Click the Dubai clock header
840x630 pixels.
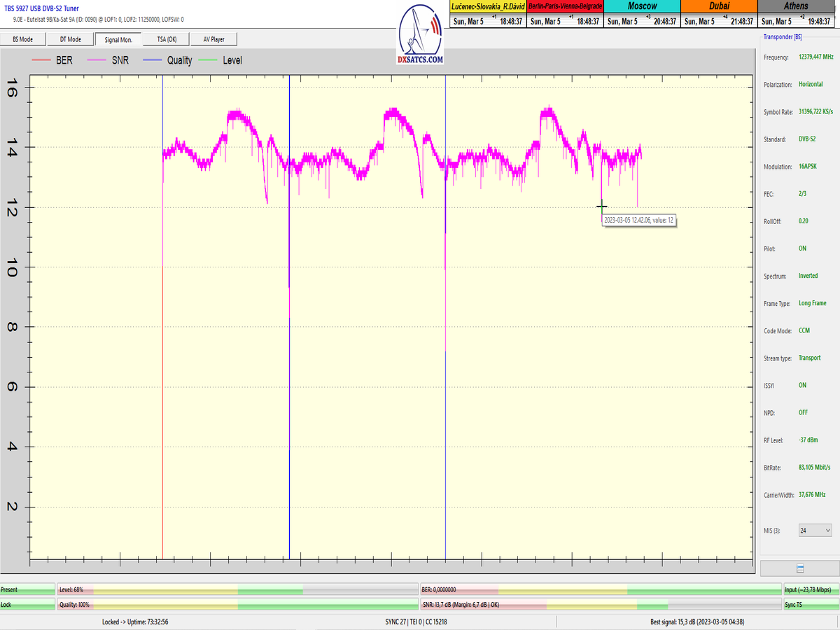point(719,6)
